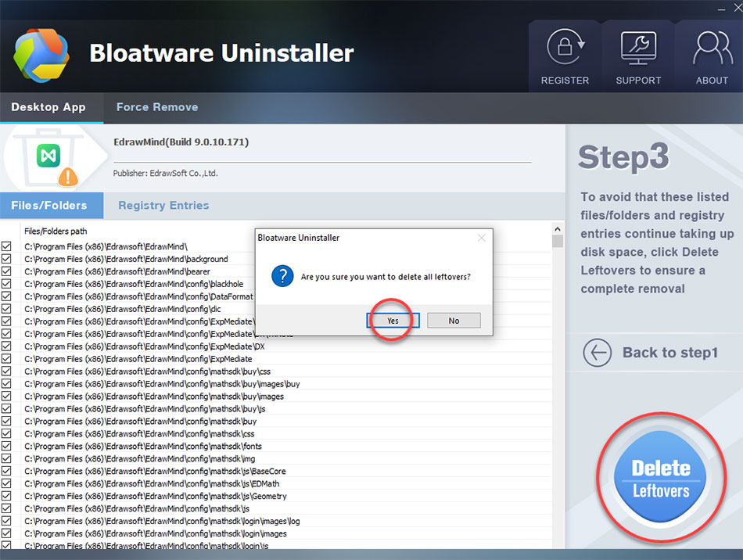This screenshot has width=743, height=560.
Task: Uncheck the config\blackhole checkbox
Action: click(x=6, y=284)
